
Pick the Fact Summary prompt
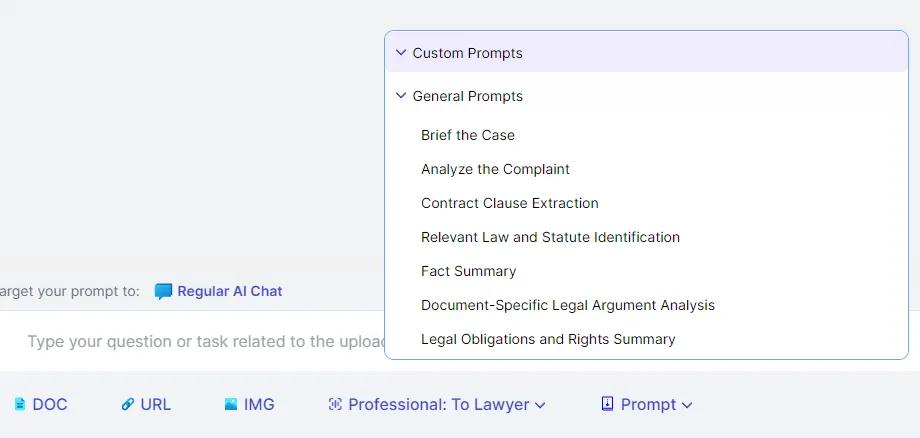click(468, 271)
